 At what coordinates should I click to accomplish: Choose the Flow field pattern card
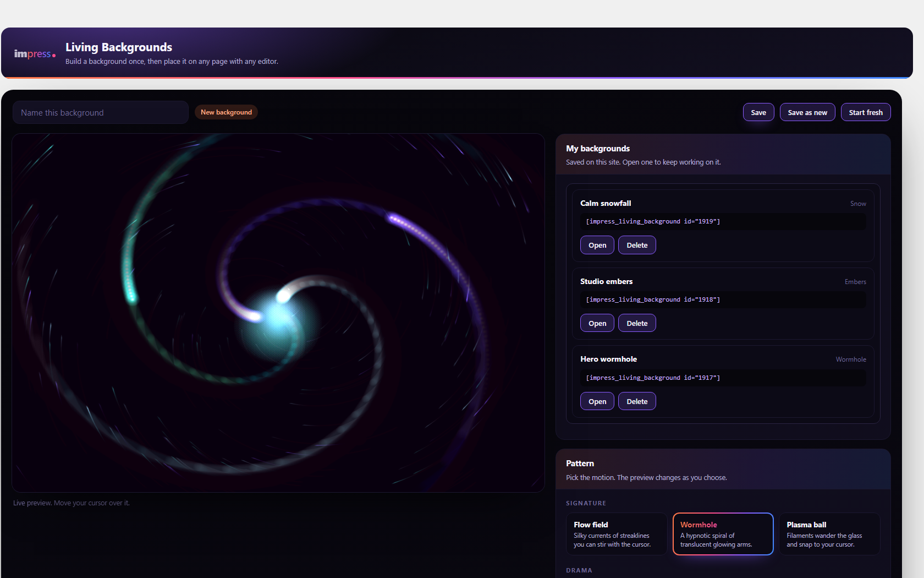pos(616,534)
